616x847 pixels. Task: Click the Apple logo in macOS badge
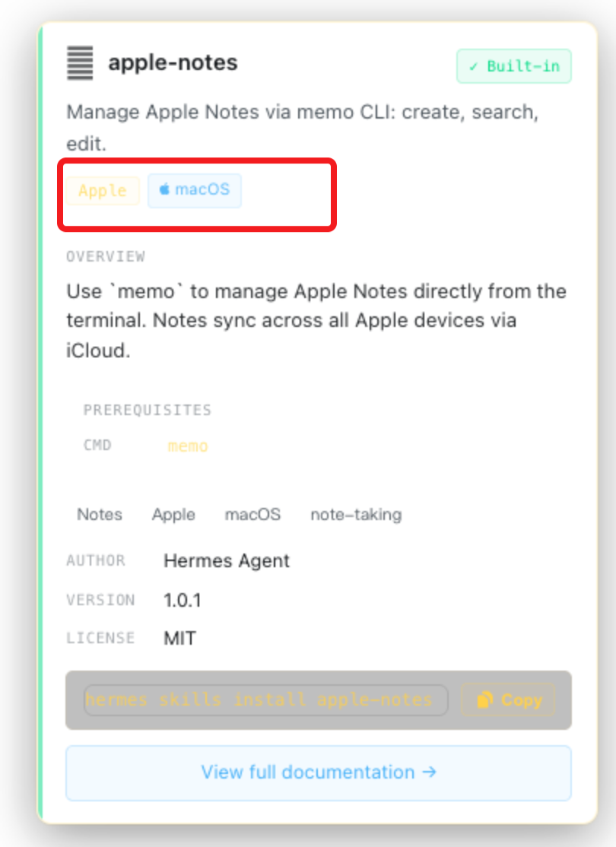point(164,189)
